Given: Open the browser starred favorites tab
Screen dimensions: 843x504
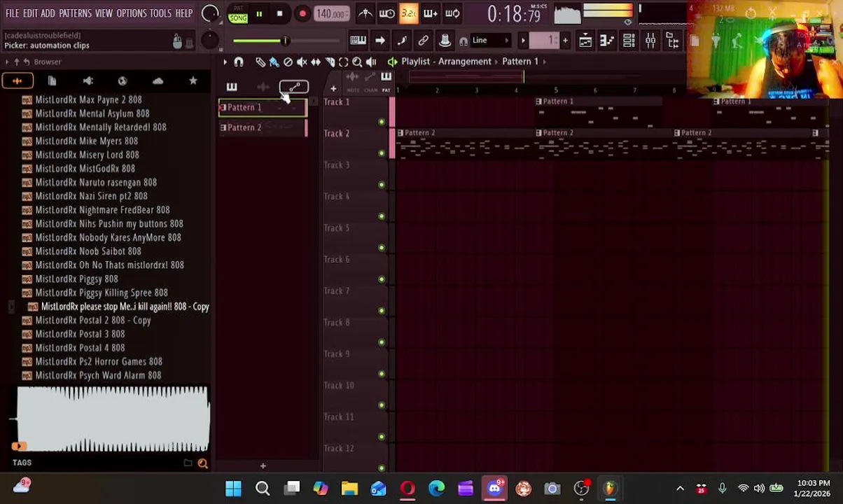Looking at the screenshot, I should (x=193, y=81).
